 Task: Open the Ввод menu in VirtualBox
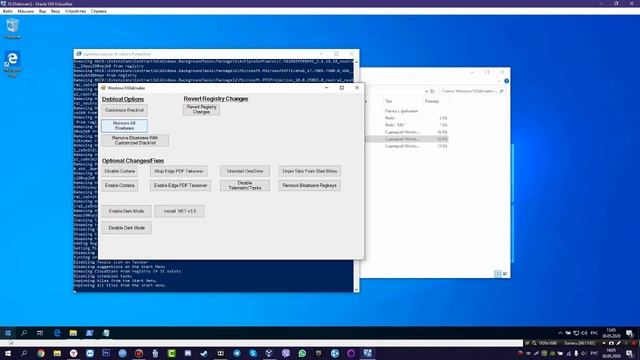pos(56,11)
